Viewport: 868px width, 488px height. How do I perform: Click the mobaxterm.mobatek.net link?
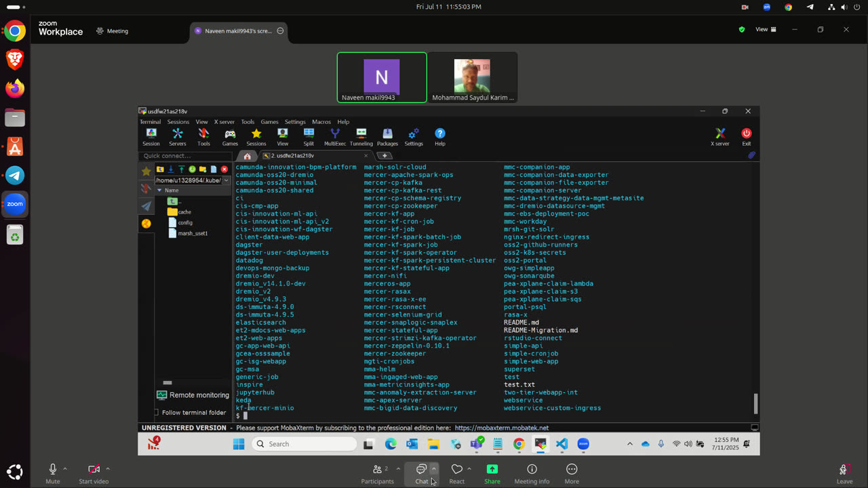[x=502, y=428]
